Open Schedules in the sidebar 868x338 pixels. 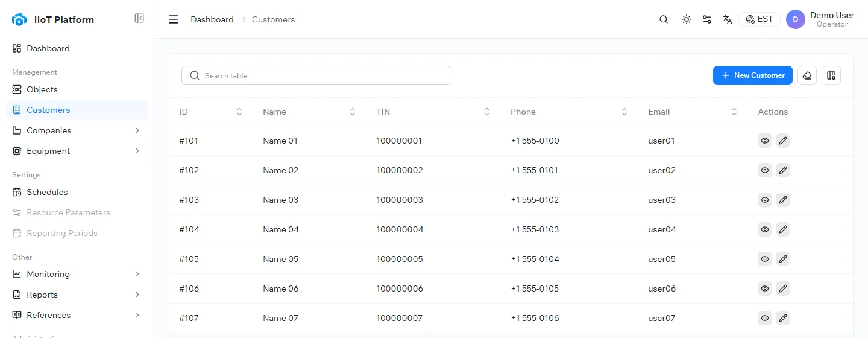[77, 192]
